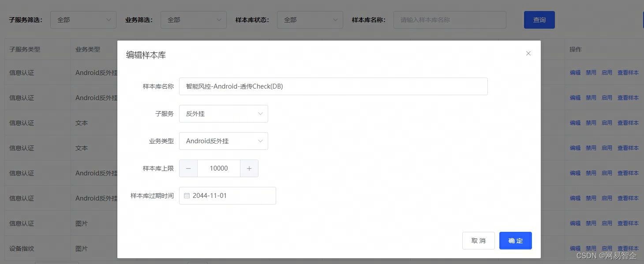Decrease 样本库上限 with the minus button

click(188, 168)
